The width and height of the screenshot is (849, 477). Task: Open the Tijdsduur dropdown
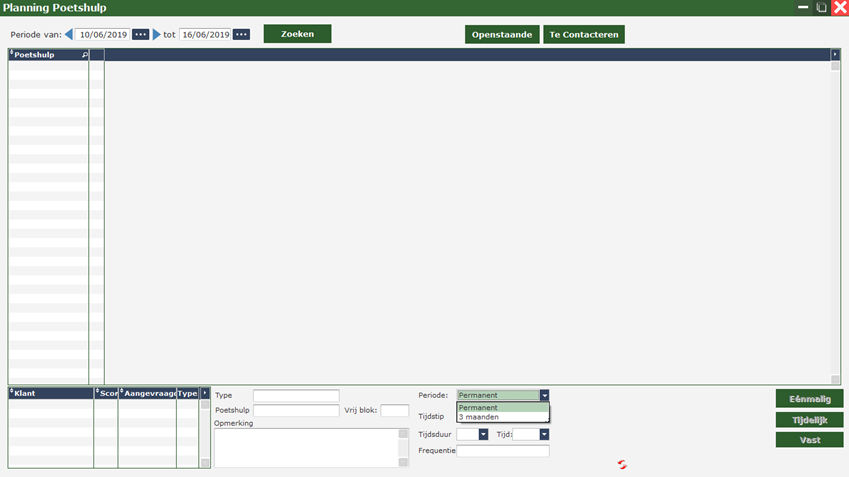pyautogui.click(x=483, y=434)
